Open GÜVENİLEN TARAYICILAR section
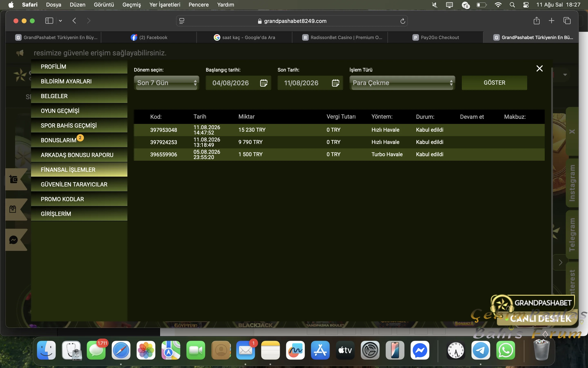Image resolution: width=588 pixels, height=368 pixels. 79,184
